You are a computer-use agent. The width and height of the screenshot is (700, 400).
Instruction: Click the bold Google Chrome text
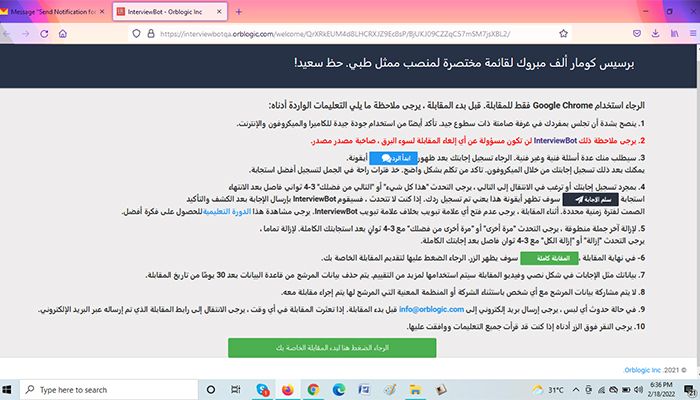563,106
